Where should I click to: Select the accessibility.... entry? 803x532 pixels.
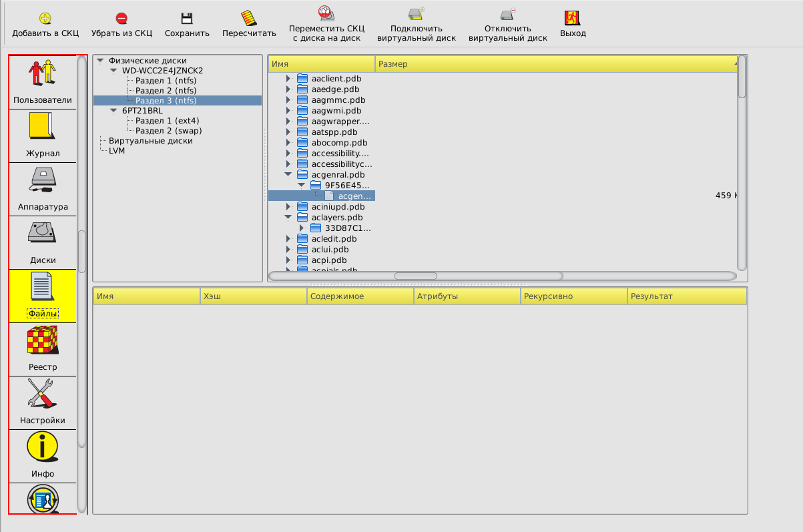click(340, 153)
